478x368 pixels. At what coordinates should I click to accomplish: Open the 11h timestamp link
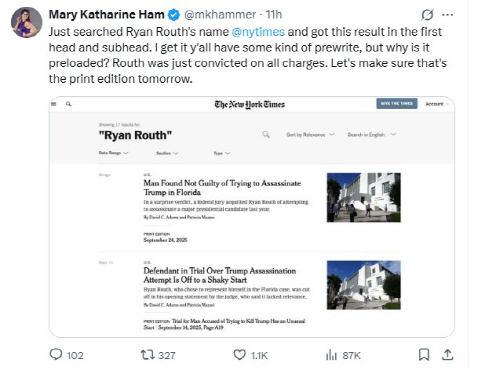pyautogui.click(x=274, y=15)
